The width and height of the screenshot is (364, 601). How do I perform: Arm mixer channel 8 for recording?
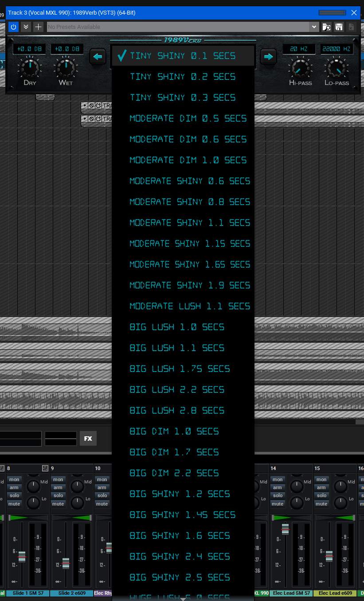[x=14, y=487]
